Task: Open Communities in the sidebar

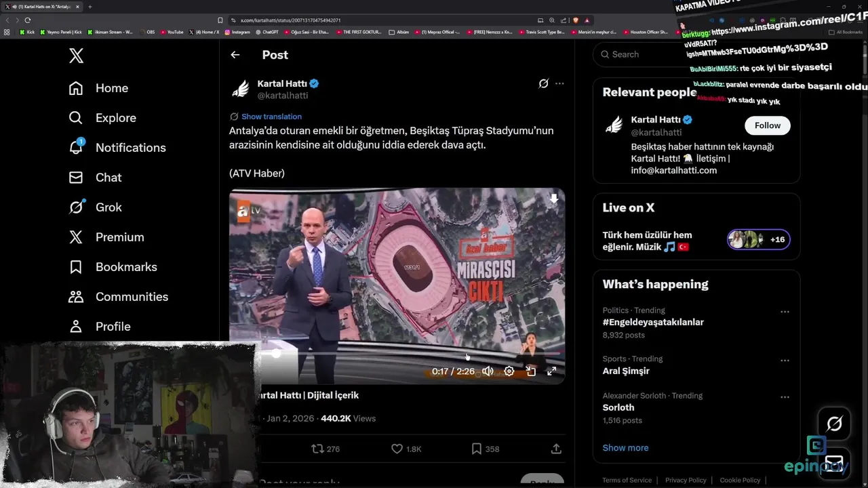Action: coord(118,297)
